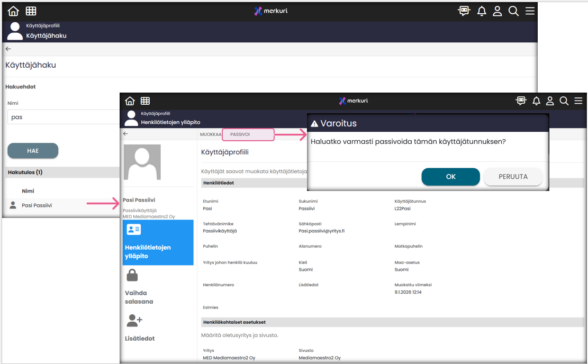
Task: Open search magnifier in Henkilötietojen ylläpito window
Action: (x=564, y=101)
